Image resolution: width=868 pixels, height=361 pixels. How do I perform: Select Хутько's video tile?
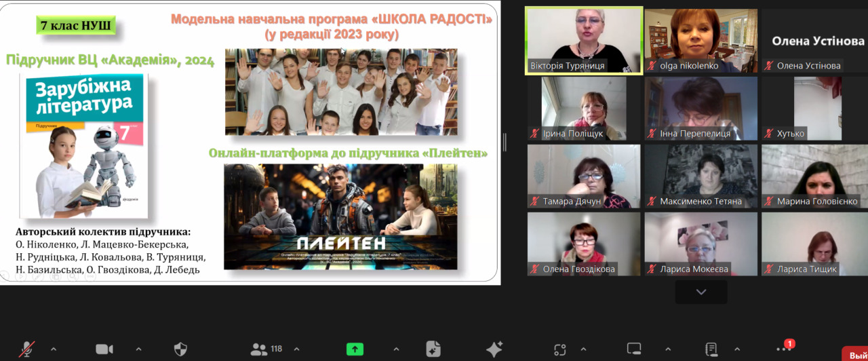point(814,109)
